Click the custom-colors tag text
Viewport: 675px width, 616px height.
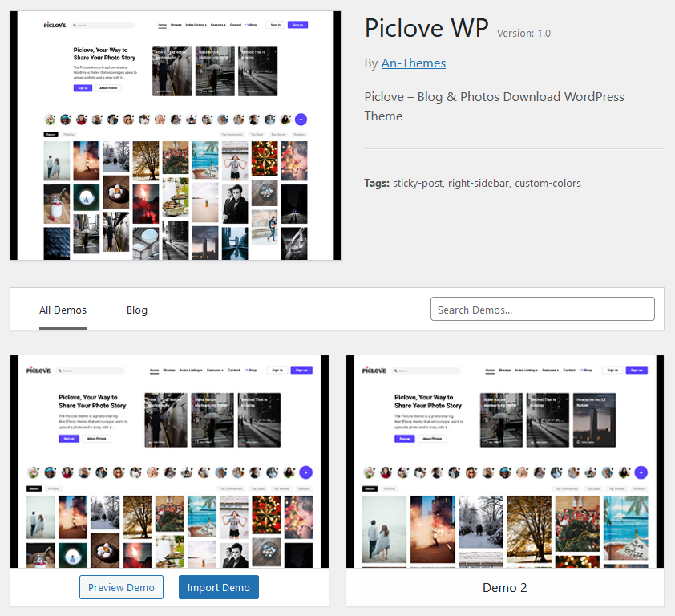(x=548, y=184)
